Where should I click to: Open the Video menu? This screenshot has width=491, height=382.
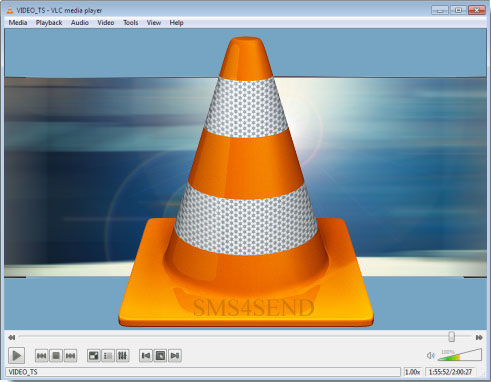point(106,23)
